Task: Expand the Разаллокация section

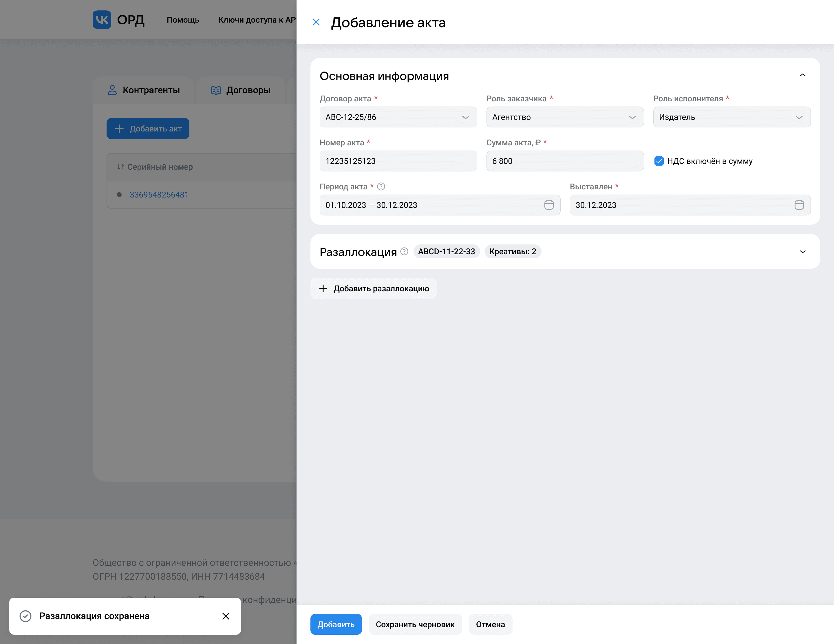Action: [802, 252]
